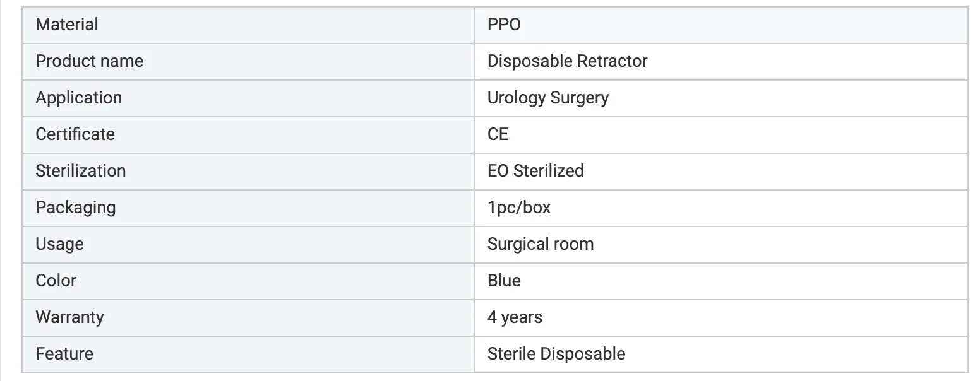Image resolution: width=980 pixels, height=381 pixels.
Task: Click the Certificate label cell
Action: (x=75, y=134)
